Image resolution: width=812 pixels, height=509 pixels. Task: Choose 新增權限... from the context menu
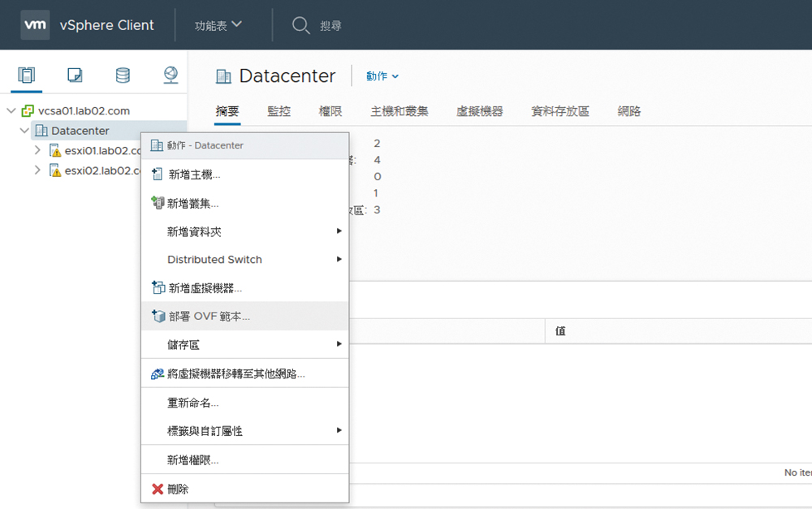tap(244, 459)
